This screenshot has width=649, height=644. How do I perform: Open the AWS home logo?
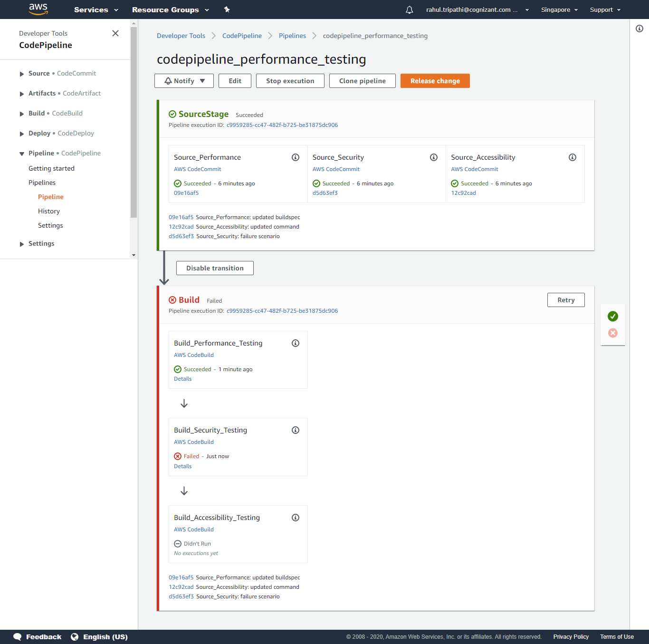click(38, 10)
